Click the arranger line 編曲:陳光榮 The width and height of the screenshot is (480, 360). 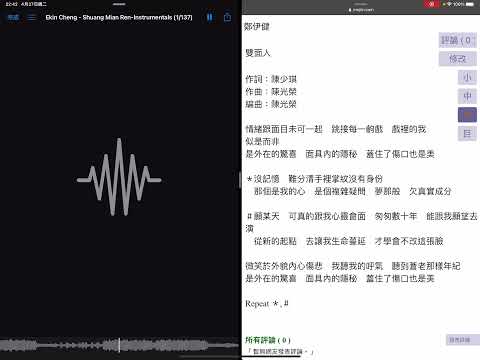coord(271,104)
